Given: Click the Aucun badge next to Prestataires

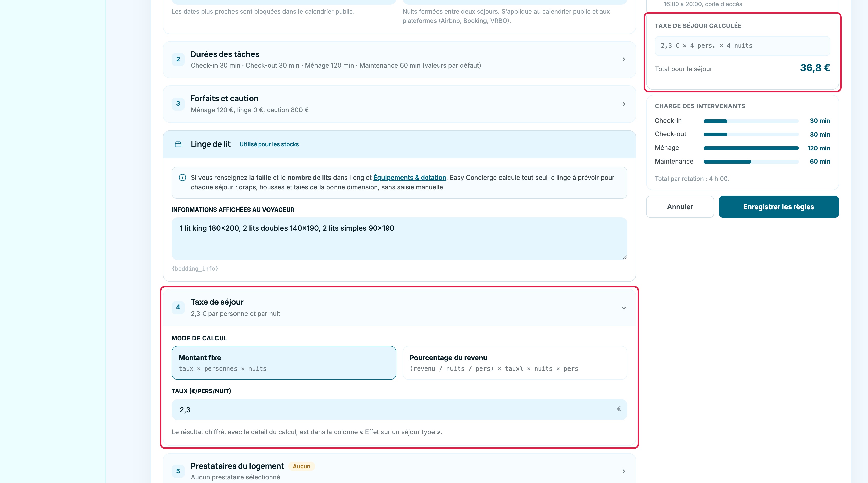Looking at the screenshot, I should pos(301,466).
